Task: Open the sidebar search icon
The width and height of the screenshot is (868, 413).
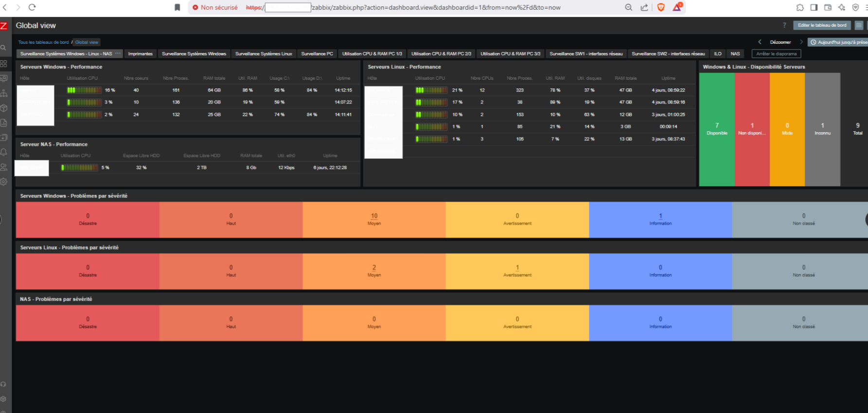Action: [3, 48]
